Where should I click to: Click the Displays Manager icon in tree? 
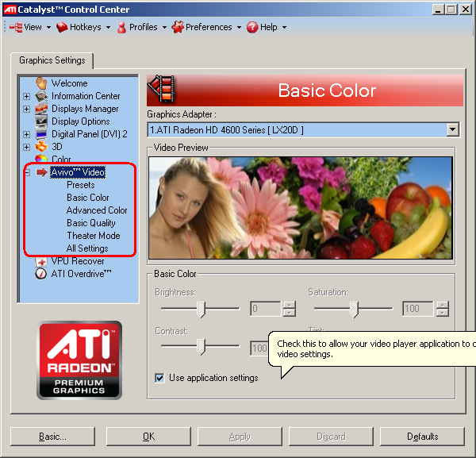pyautogui.click(x=41, y=109)
